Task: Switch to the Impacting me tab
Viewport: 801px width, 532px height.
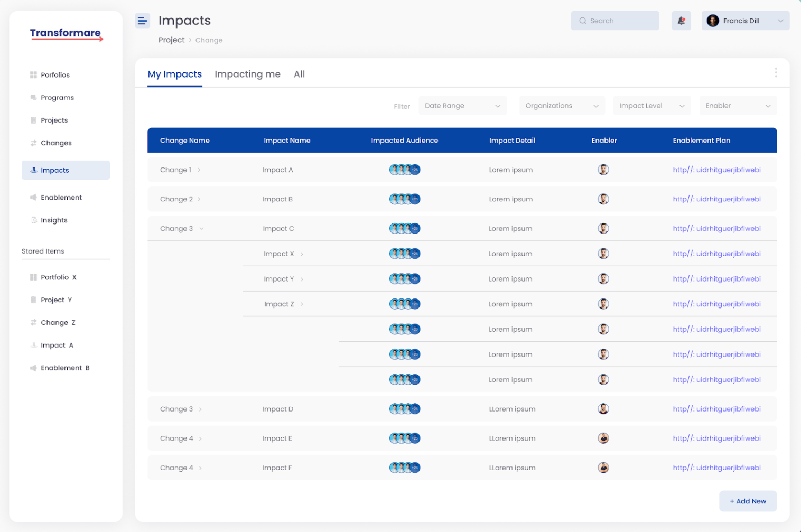Action: click(x=247, y=74)
